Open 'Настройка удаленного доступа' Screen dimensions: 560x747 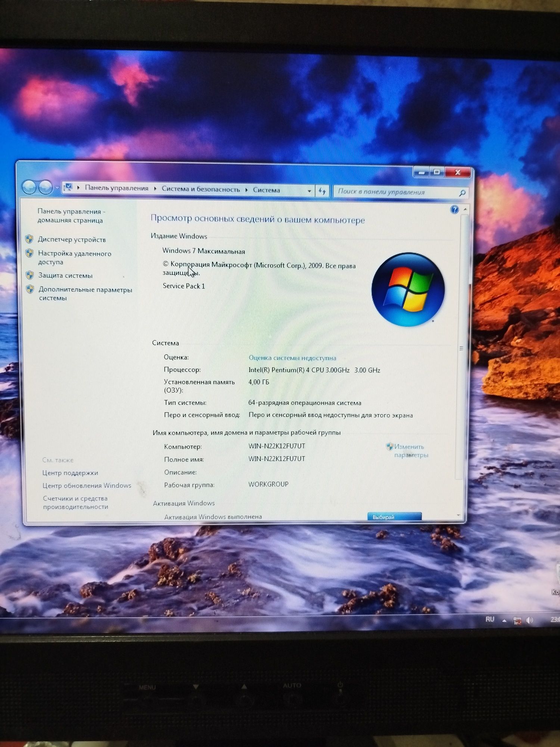(75, 257)
